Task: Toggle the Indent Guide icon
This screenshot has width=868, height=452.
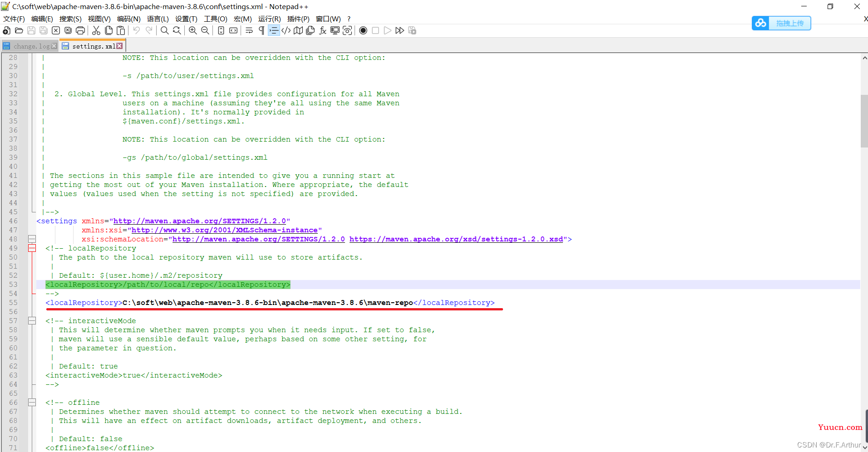Action: coord(274,30)
